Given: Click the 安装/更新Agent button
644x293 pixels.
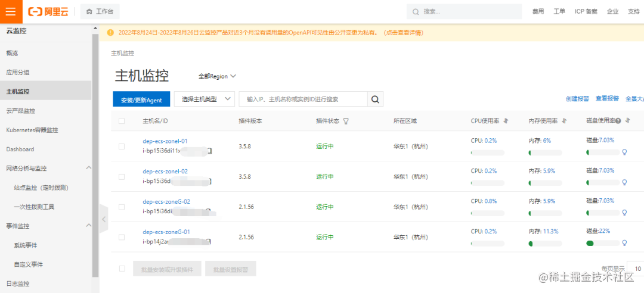Looking at the screenshot, I should tap(141, 99).
